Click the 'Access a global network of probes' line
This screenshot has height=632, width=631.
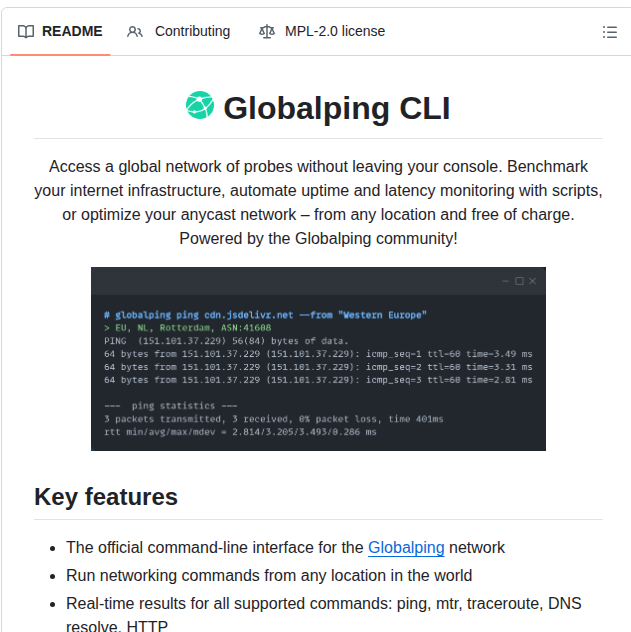318,166
